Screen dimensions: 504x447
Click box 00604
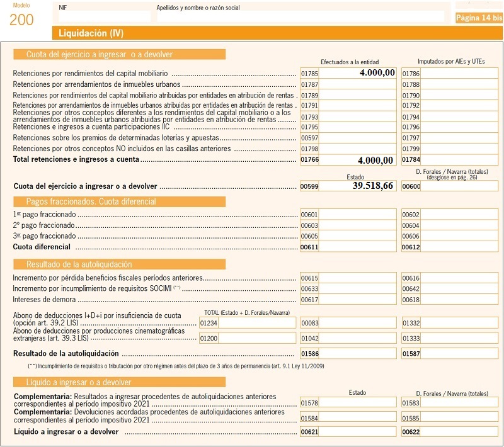point(459,225)
